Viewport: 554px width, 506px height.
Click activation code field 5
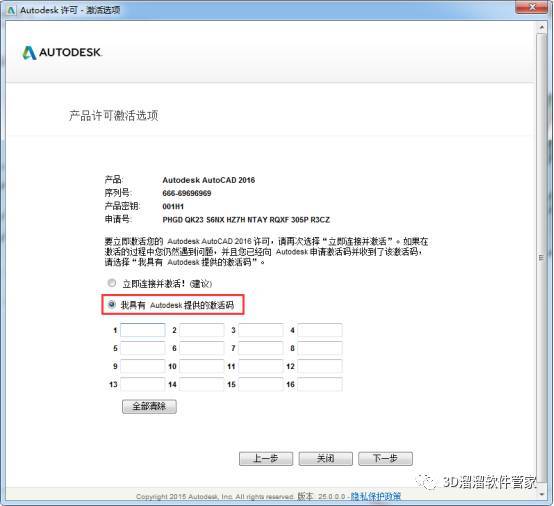tap(143, 348)
